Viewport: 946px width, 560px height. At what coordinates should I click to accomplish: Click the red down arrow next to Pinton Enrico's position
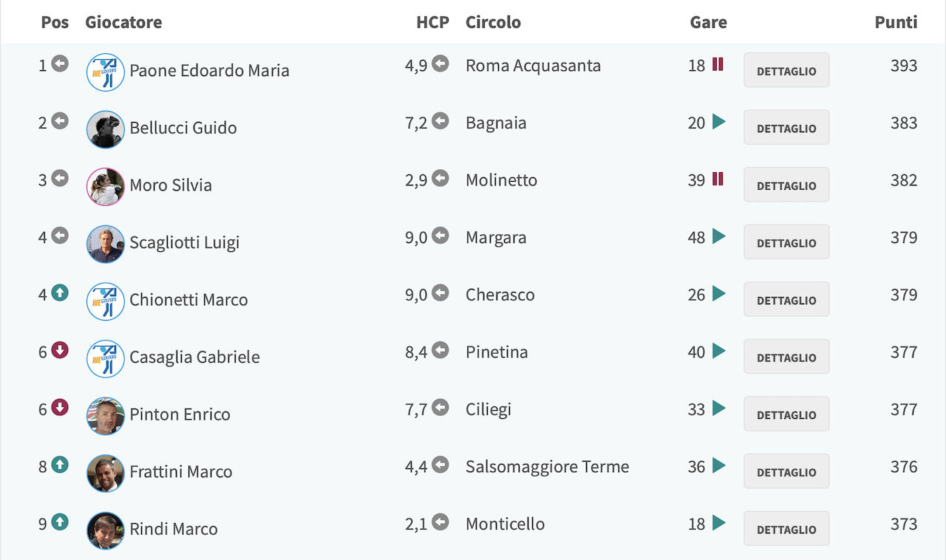click(x=60, y=408)
